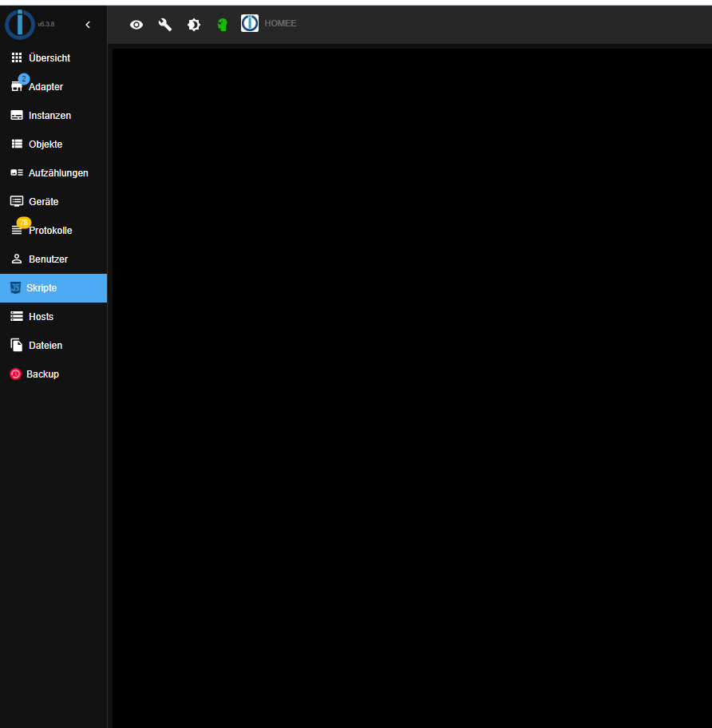Click the red Backup clock icon
The width and height of the screenshot is (712, 728).
[x=15, y=374]
